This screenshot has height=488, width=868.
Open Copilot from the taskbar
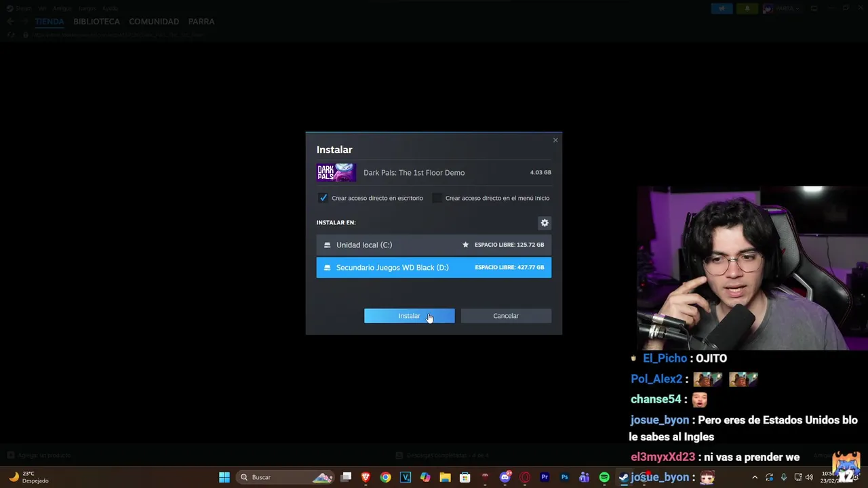click(425, 477)
